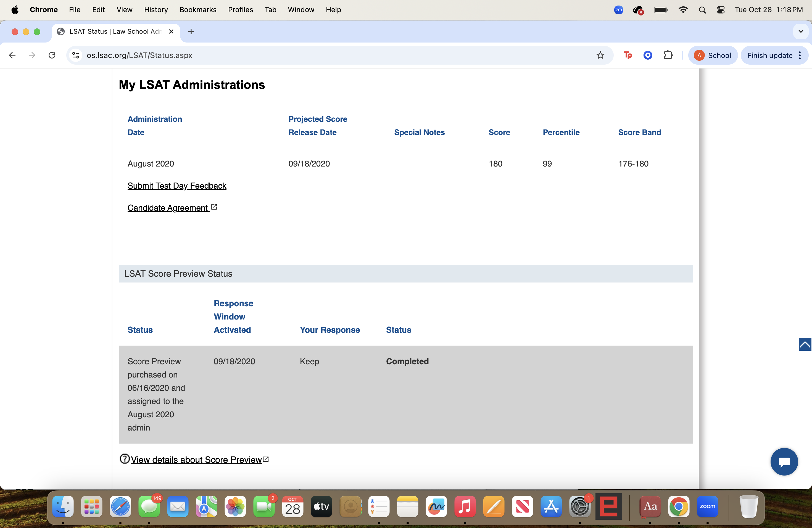Click the Tp extension icon
The height and width of the screenshot is (528, 812).
pos(628,55)
